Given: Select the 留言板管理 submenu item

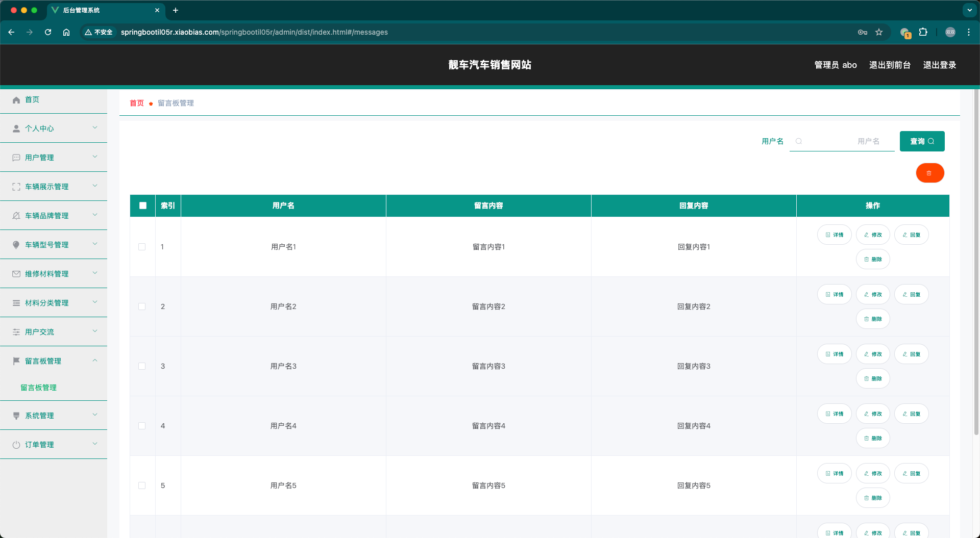Looking at the screenshot, I should [x=54, y=388].
